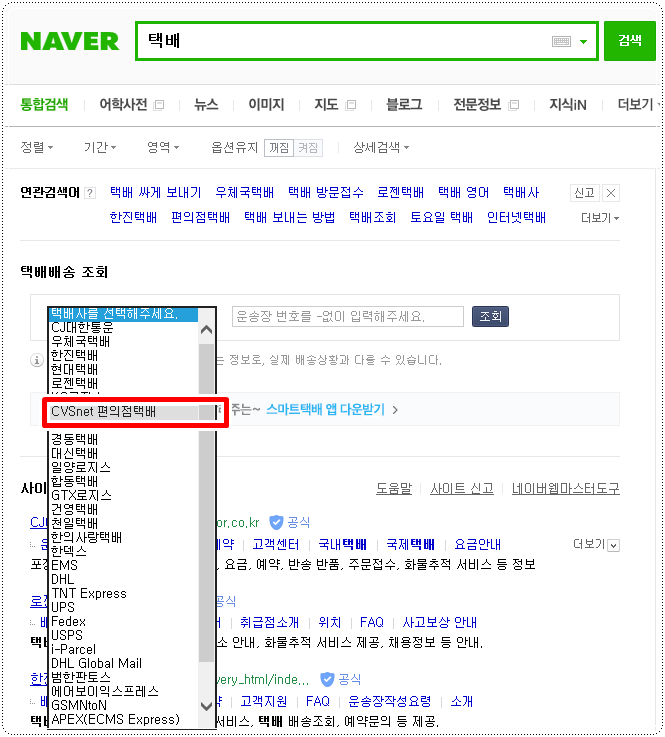Screen dimensions: 665x737
Task: Select 로젠택배 in courier list
Action: (74, 383)
